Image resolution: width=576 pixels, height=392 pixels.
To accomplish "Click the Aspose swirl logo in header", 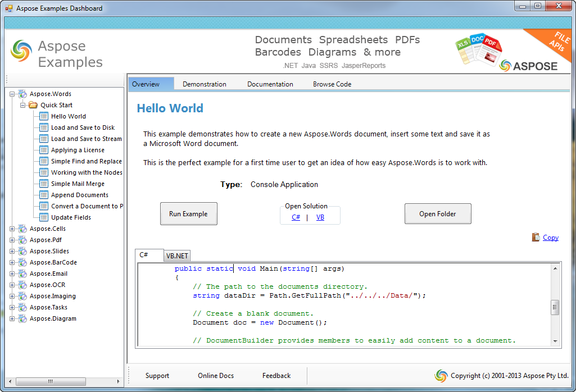I will [21, 51].
